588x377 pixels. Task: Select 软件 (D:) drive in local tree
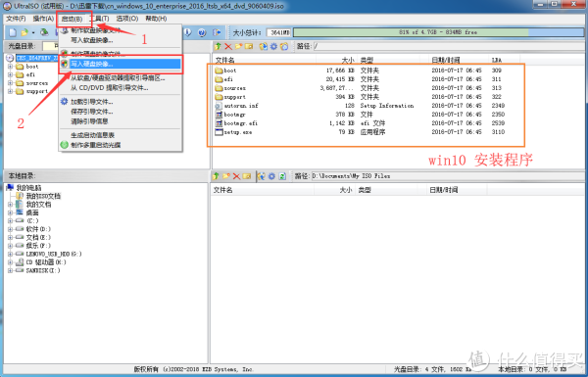click(x=38, y=229)
